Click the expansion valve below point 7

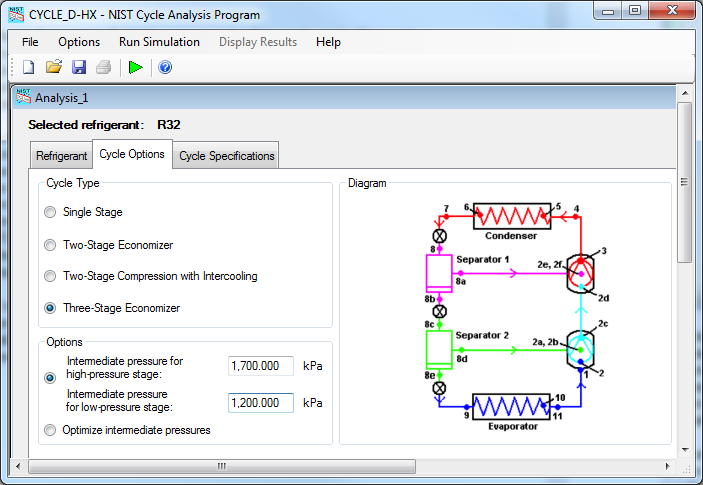pos(439,236)
